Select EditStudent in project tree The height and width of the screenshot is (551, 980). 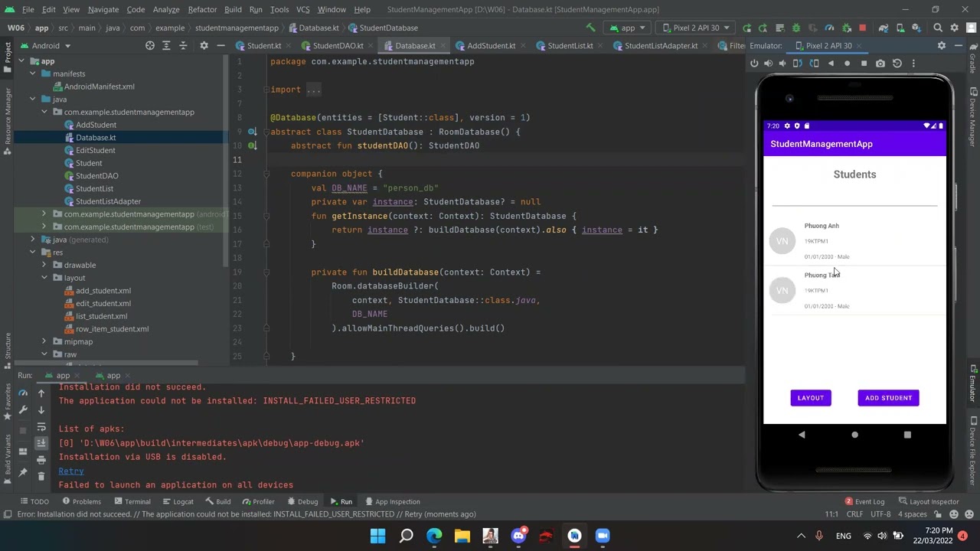[95, 150]
